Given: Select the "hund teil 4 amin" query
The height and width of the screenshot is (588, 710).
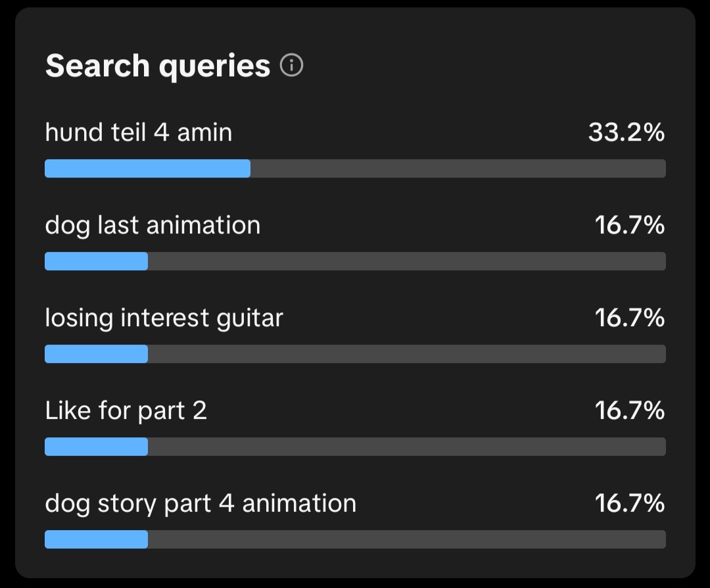Looking at the screenshot, I should click(x=139, y=133).
